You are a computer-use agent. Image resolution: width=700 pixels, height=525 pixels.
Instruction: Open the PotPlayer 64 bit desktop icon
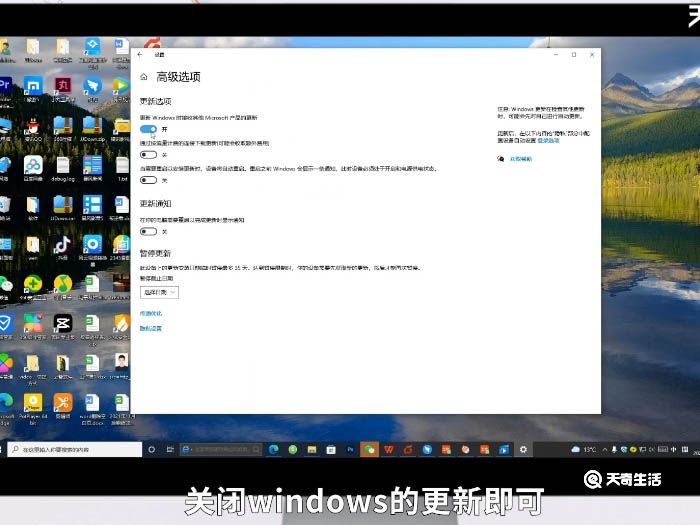(x=33, y=403)
